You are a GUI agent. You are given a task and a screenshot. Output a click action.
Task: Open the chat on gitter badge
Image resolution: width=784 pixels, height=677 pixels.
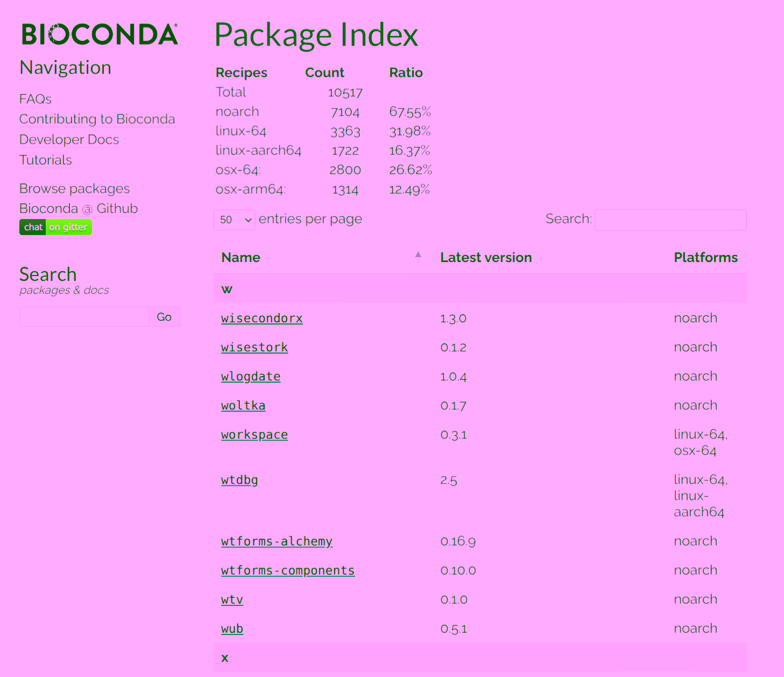(x=55, y=227)
